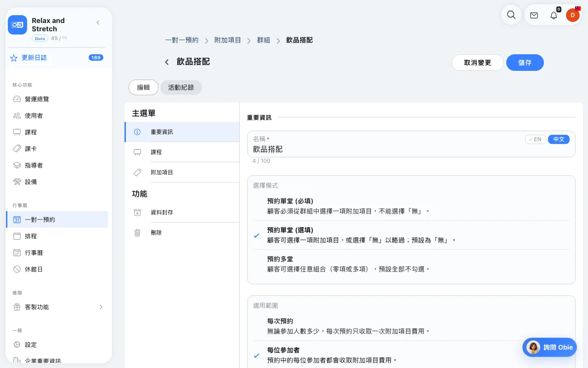588x368 pixels.
Task: Click the star icon next to 更新日誌
Action: (14, 58)
